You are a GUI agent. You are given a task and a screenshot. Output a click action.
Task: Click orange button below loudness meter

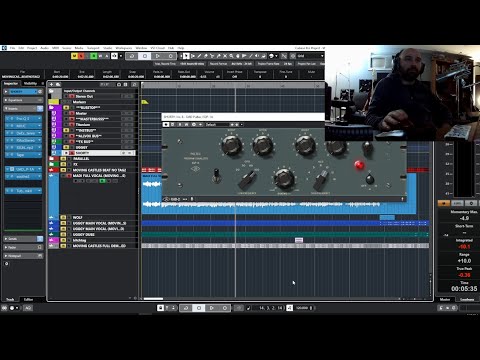coord(444,203)
